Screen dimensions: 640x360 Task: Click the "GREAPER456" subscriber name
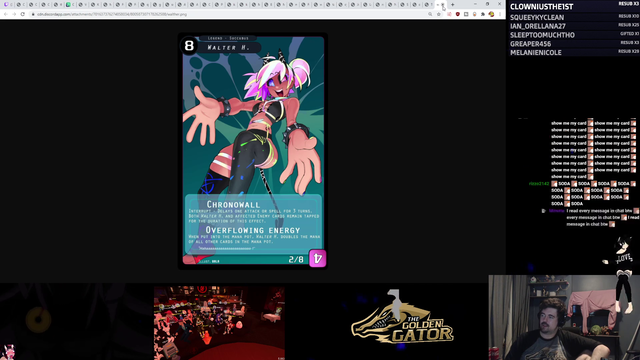530,44
